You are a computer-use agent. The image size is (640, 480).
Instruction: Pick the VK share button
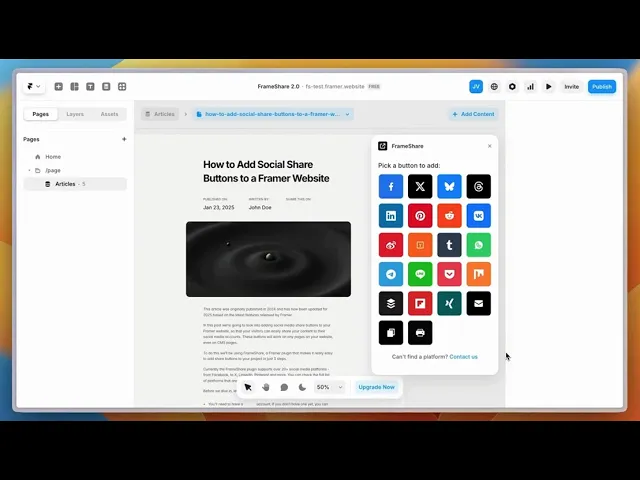[x=479, y=216]
